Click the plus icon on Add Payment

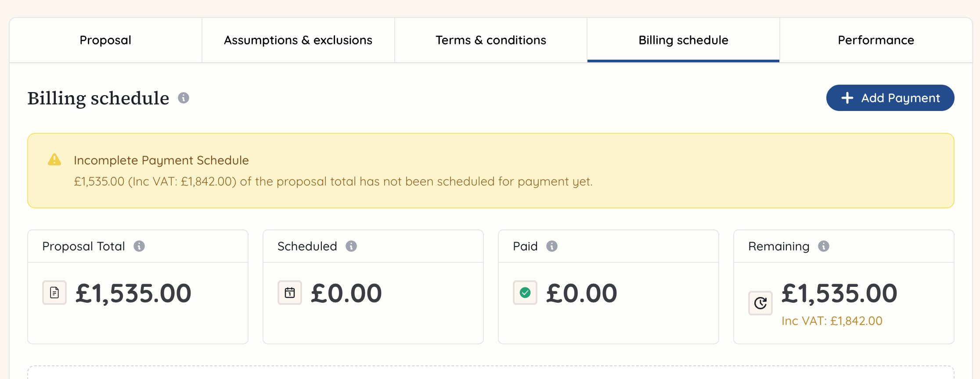[x=847, y=98]
